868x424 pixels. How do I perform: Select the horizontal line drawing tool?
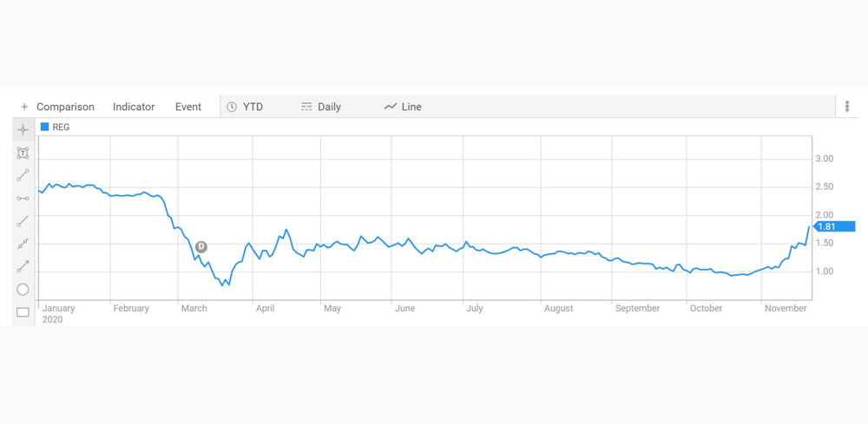pyautogui.click(x=23, y=199)
